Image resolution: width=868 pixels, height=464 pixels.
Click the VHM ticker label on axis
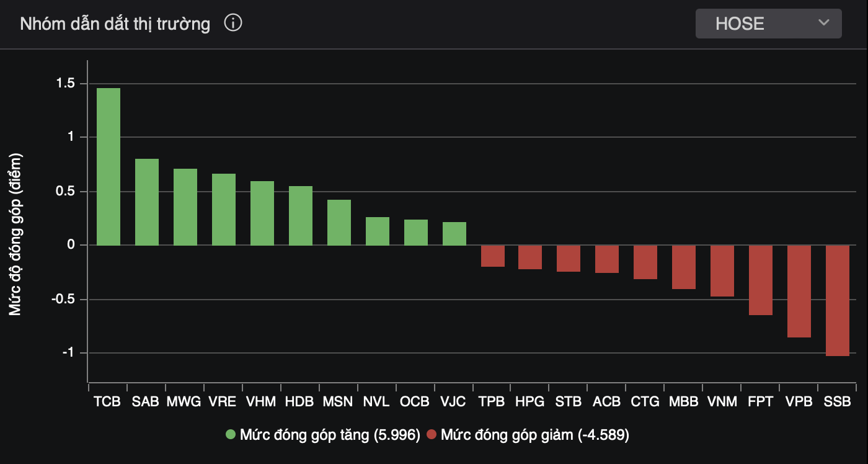tap(261, 401)
